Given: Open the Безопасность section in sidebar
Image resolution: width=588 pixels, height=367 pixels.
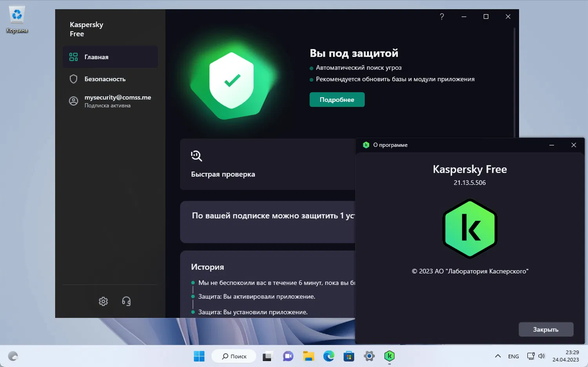Looking at the screenshot, I should (x=110, y=79).
